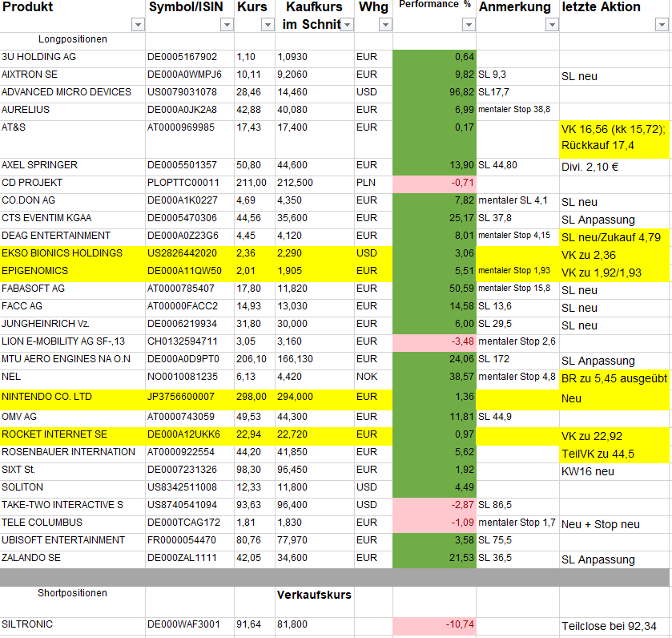Select MTU AERO ENGINES NA O.N cell
The image size is (672, 638).
[72, 361]
